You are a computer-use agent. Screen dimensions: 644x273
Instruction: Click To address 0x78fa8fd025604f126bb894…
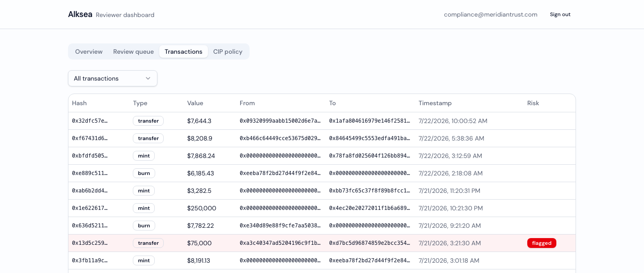pyautogui.click(x=370, y=156)
